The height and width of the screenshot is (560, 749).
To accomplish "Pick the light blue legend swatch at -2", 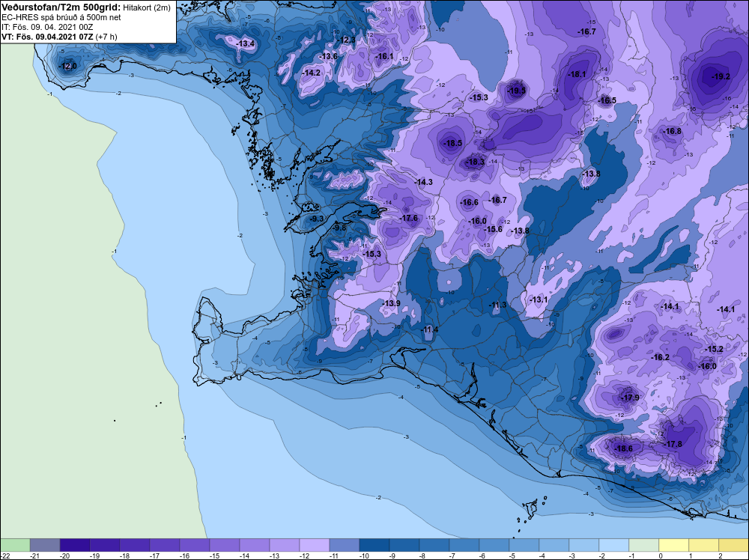I will coord(614,545).
